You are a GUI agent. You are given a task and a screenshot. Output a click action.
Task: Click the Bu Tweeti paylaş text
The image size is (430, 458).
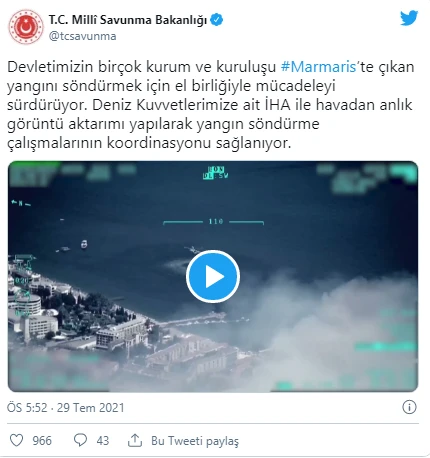tap(195, 441)
